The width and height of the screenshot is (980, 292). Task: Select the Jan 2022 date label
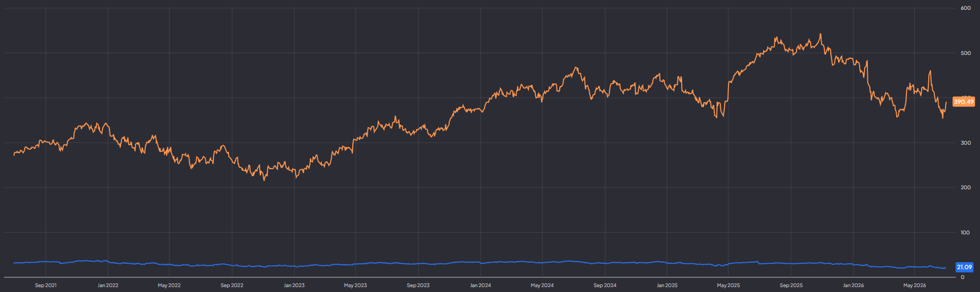108,285
